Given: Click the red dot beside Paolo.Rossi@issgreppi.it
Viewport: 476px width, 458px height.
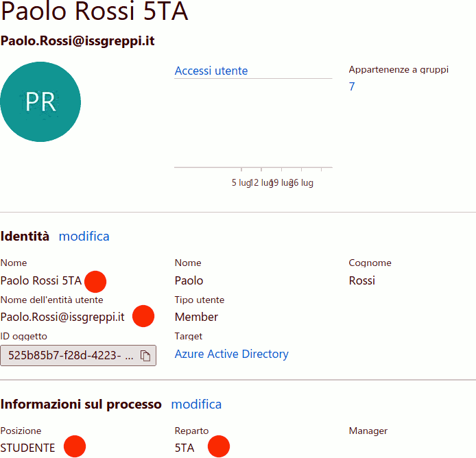Looking at the screenshot, I should 143,316.
